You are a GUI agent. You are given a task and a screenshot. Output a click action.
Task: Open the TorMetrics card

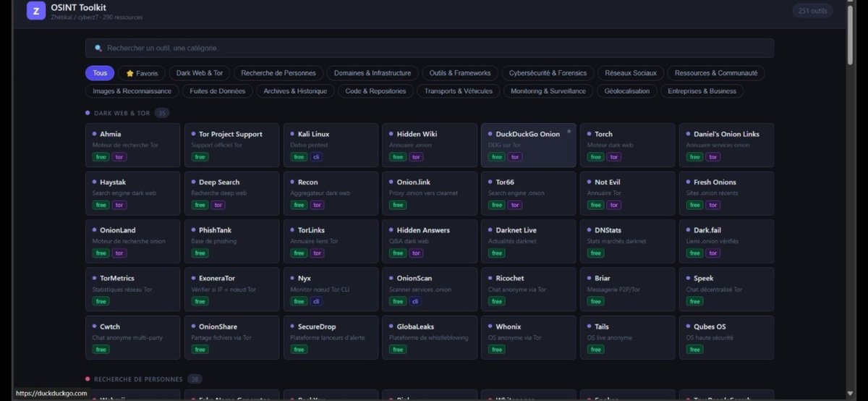pos(132,290)
